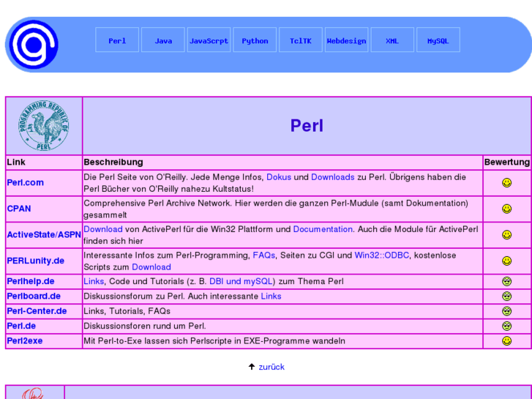Click the zurück link
532x399 pixels.
click(271, 367)
